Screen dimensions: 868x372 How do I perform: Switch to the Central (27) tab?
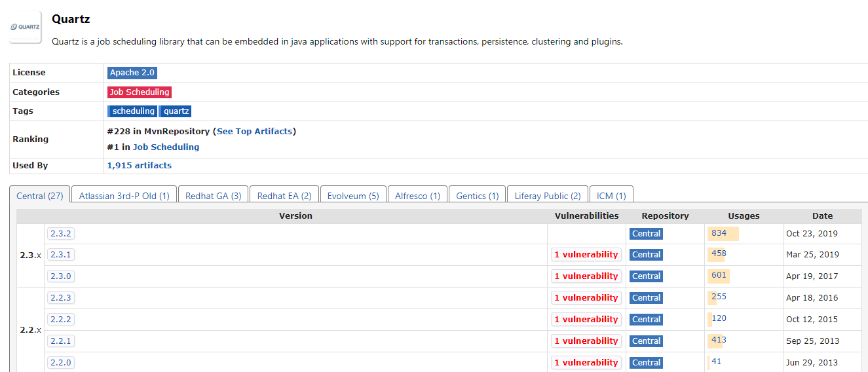point(40,196)
